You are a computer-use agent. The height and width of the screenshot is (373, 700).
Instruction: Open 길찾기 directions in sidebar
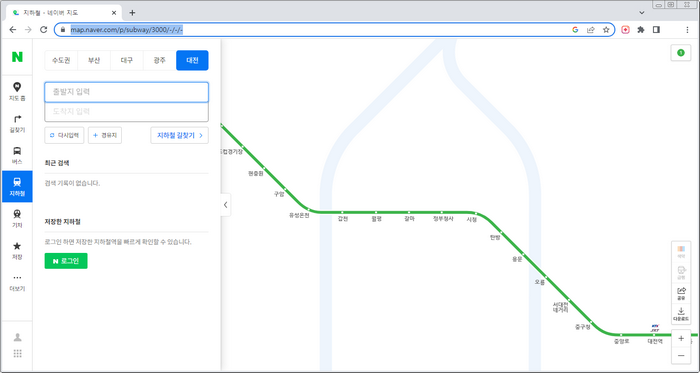[17, 124]
